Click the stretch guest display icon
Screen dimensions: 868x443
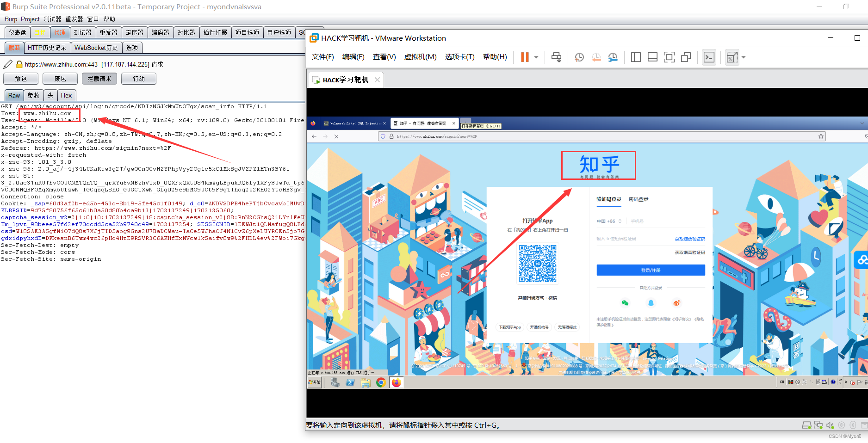coord(732,57)
